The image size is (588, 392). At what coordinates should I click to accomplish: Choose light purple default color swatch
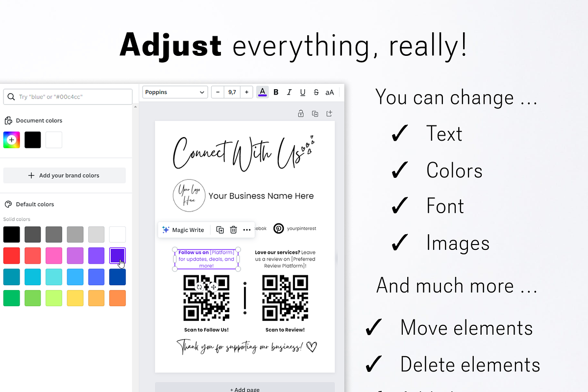point(75,256)
